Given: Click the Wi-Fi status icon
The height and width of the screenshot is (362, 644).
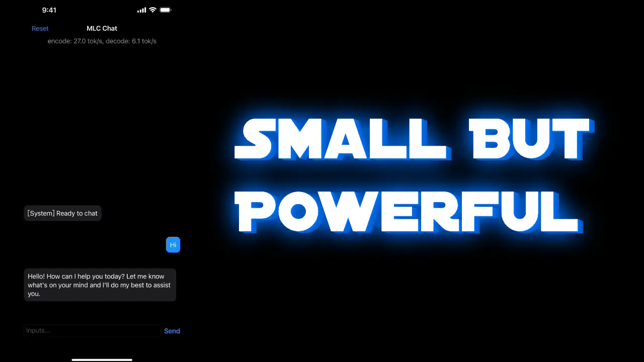Looking at the screenshot, I should tap(152, 10).
